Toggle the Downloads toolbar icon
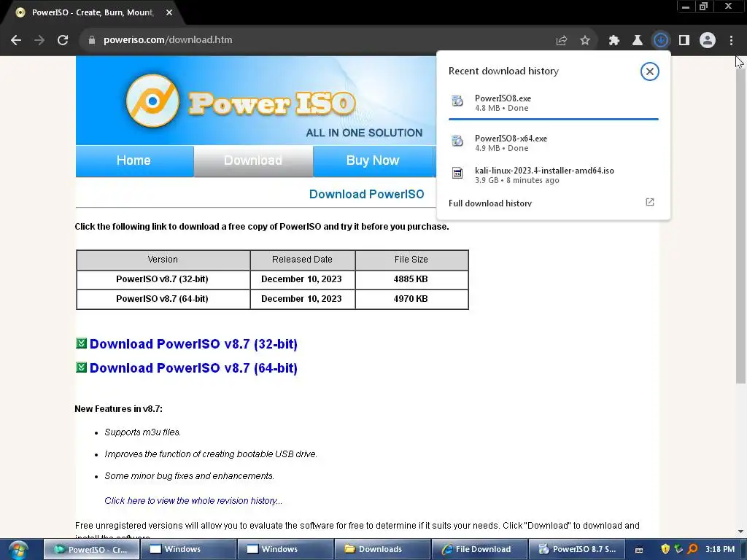Viewport: 747px width, 560px height. tap(661, 40)
